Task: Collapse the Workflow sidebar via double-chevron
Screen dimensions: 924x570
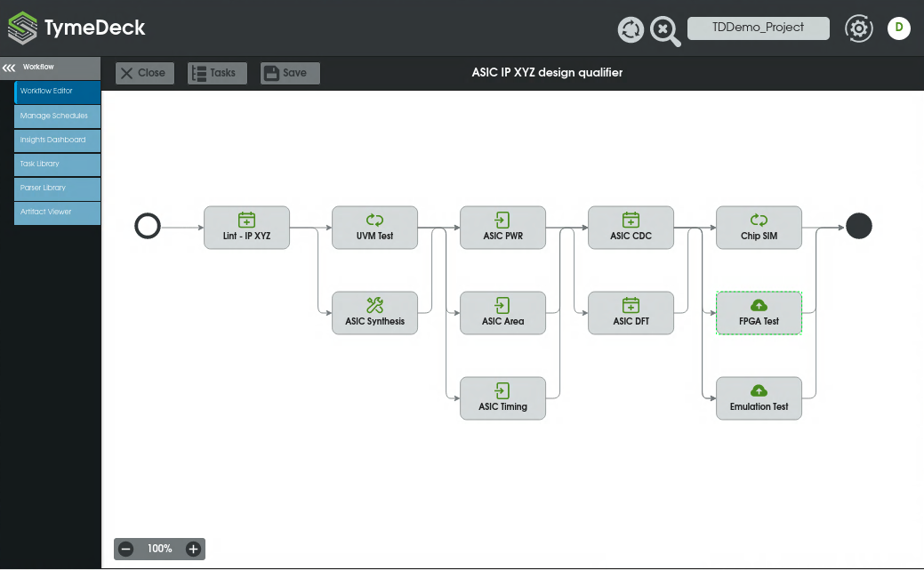Action: click(x=9, y=67)
